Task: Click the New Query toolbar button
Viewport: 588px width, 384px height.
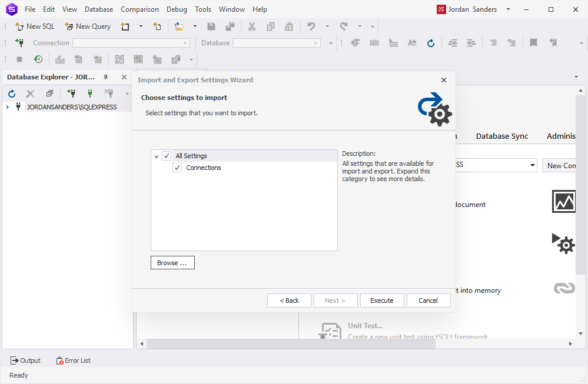Action: click(x=88, y=26)
